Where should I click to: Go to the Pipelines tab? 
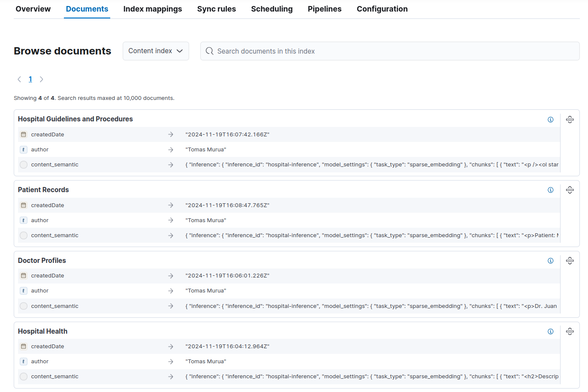(x=325, y=9)
